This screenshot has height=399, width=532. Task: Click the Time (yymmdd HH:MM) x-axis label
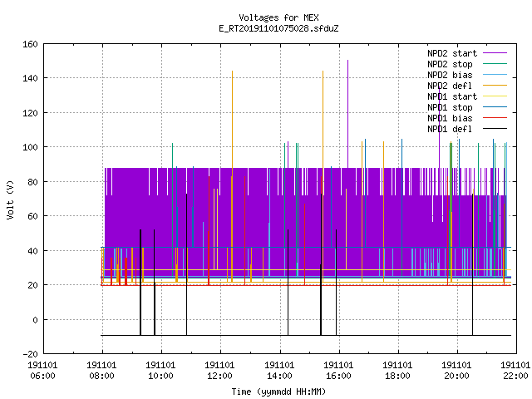[x=278, y=392]
